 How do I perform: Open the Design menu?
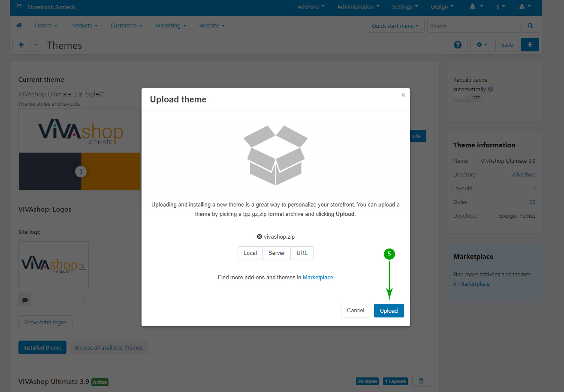coord(442,6)
